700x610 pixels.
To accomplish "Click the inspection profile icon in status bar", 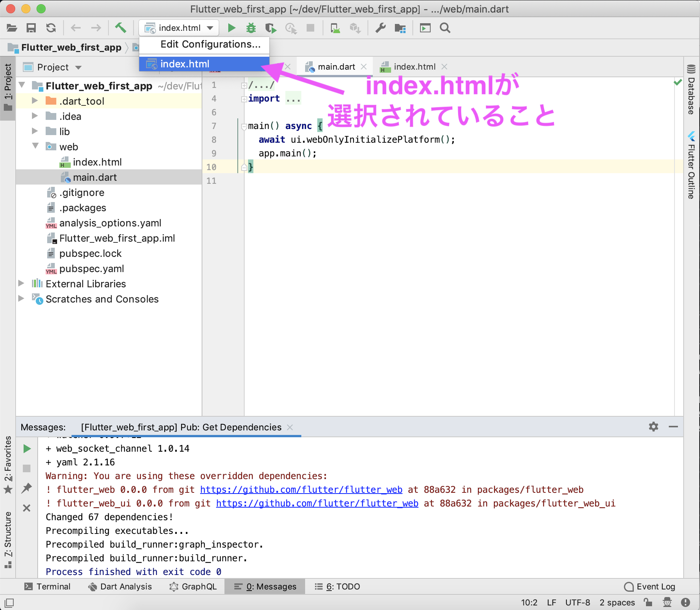I will coord(667,602).
